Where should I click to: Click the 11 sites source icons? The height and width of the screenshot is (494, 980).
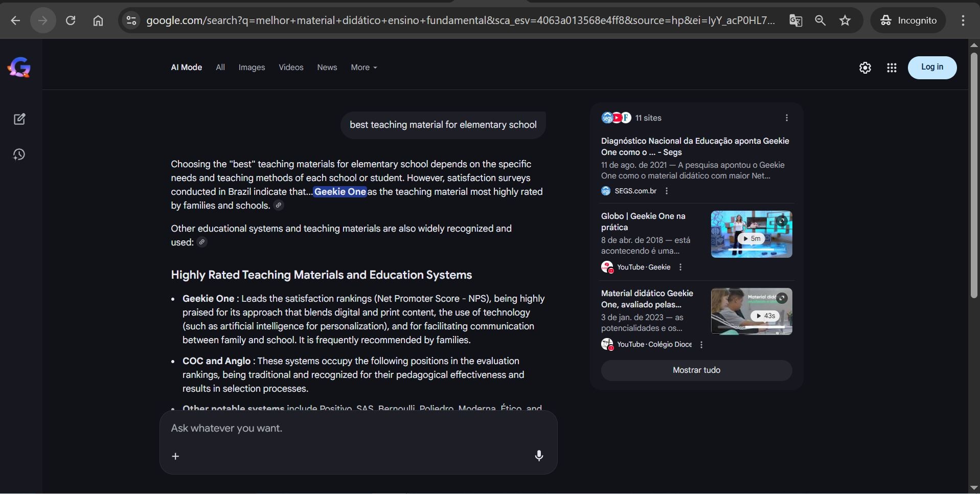pyautogui.click(x=616, y=118)
